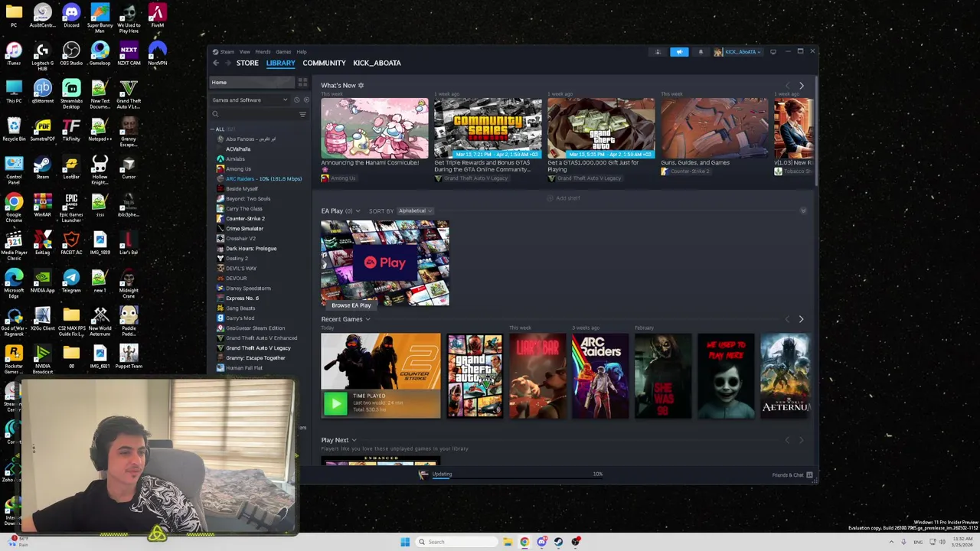The width and height of the screenshot is (980, 551).
Task: Open the notifications bell in Steam
Action: [x=701, y=52]
